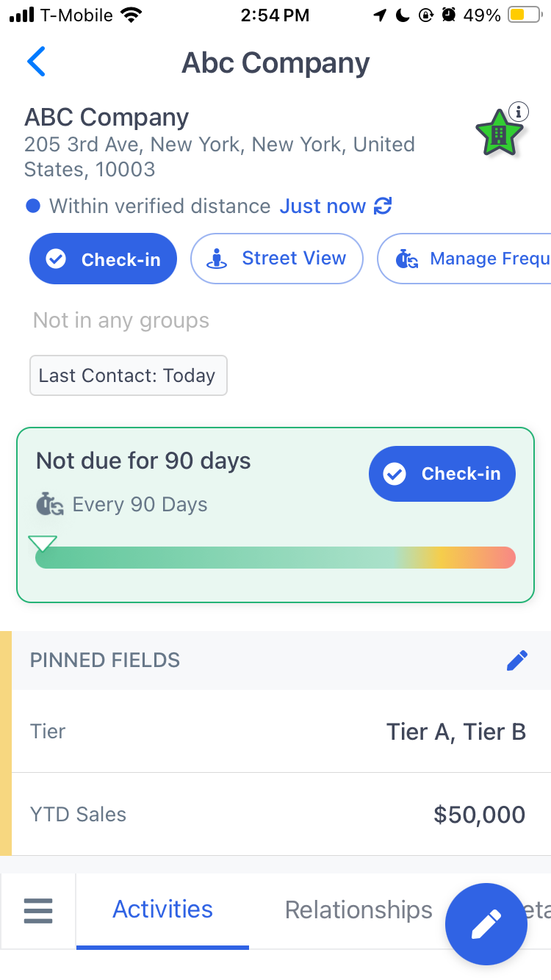The image size is (551, 980).
Task: Tap the Check-in button under the address
Action: tap(103, 259)
